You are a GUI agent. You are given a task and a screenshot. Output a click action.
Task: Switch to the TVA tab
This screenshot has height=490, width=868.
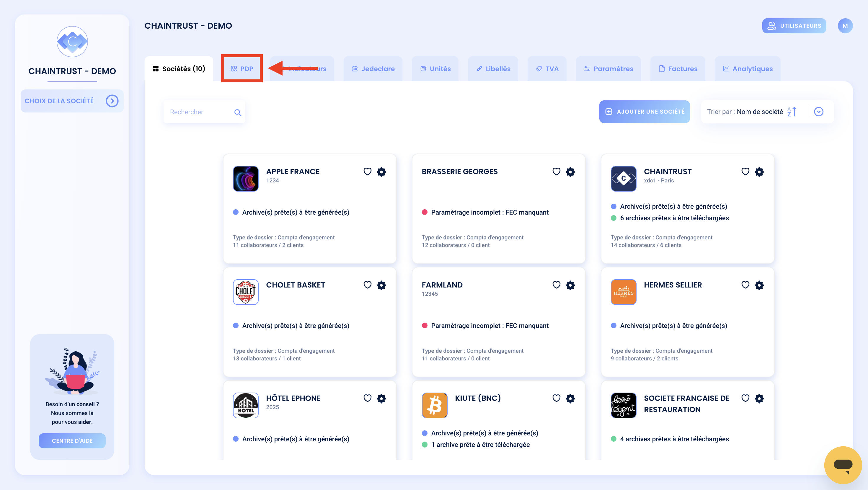click(547, 69)
